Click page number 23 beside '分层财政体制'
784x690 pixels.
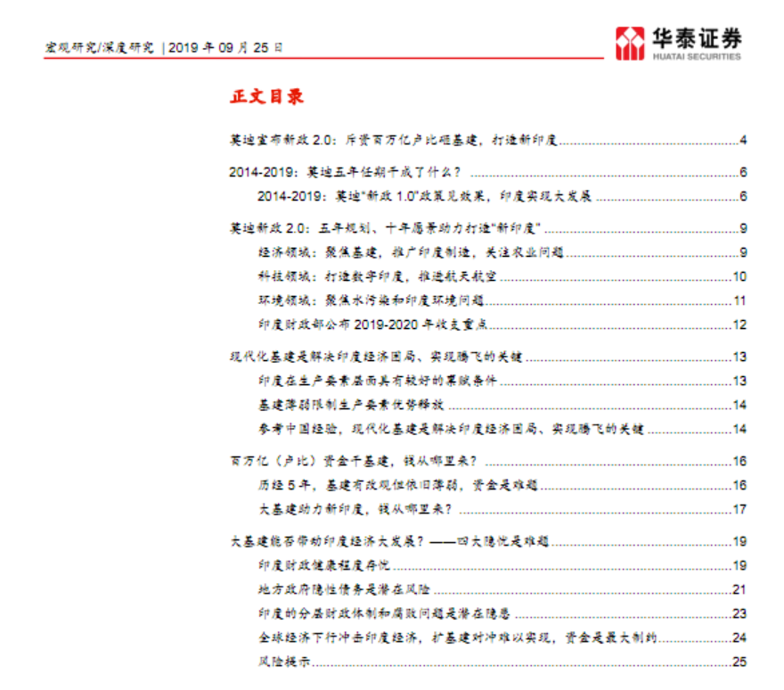click(x=739, y=613)
